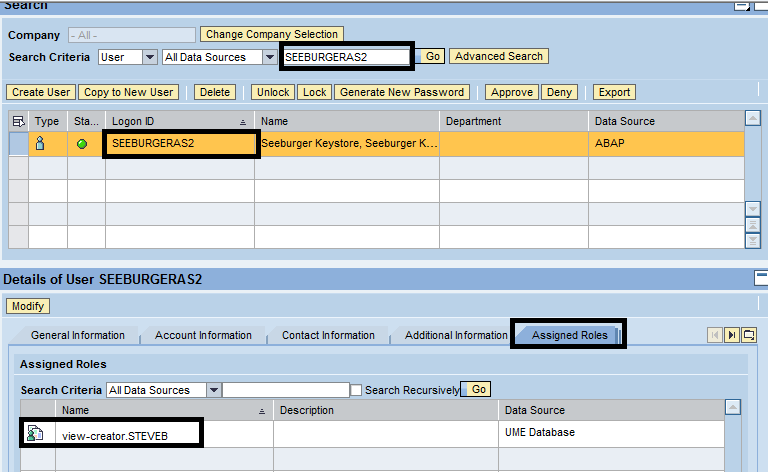Image resolution: width=768 pixels, height=472 pixels.
Task: Open Assigned Roles data sources dropdown
Action: [214, 390]
